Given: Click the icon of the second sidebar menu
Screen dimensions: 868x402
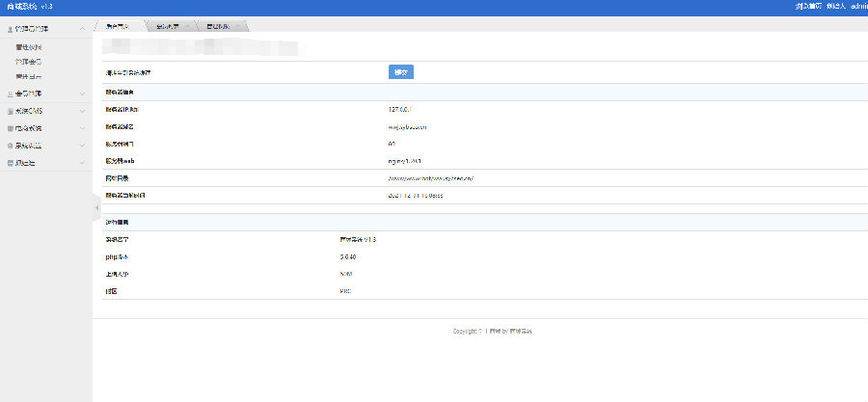Looking at the screenshot, I should coord(10,94).
